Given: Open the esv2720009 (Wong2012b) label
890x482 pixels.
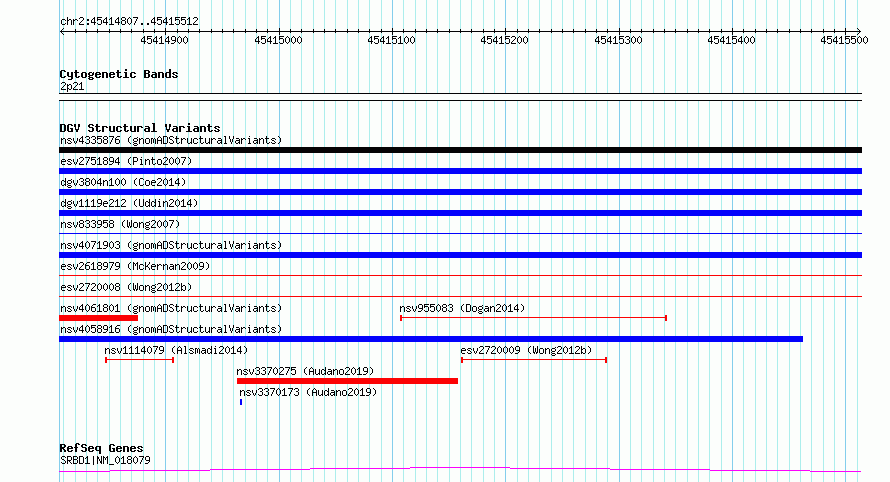Looking at the screenshot, I should [526, 350].
